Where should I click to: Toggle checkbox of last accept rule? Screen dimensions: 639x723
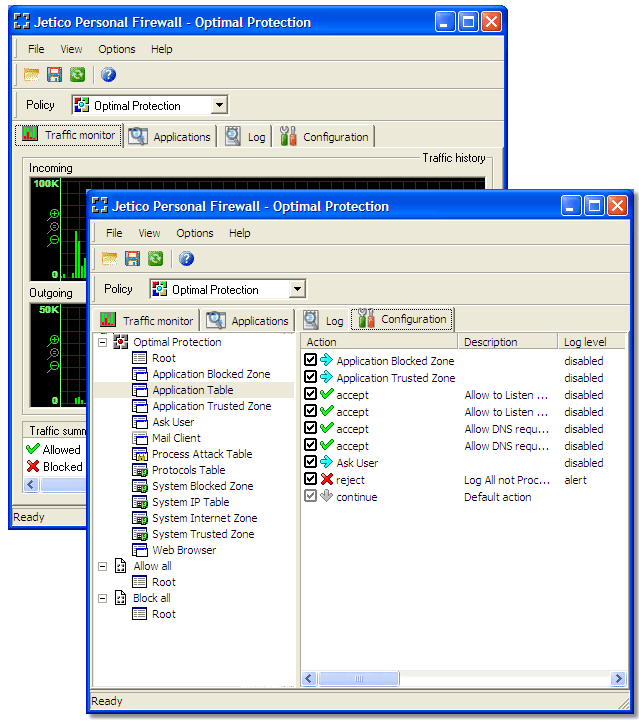311,445
